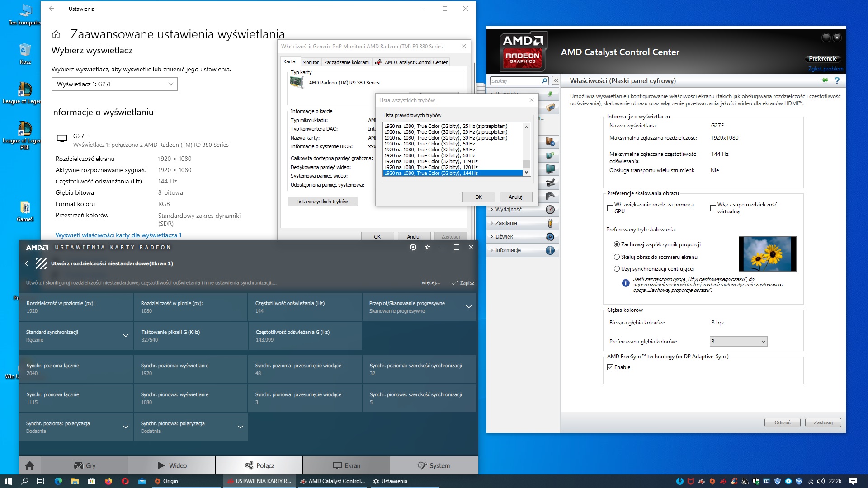Collapse the Catalyst sidebar with double-arrow icon

[x=556, y=81]
